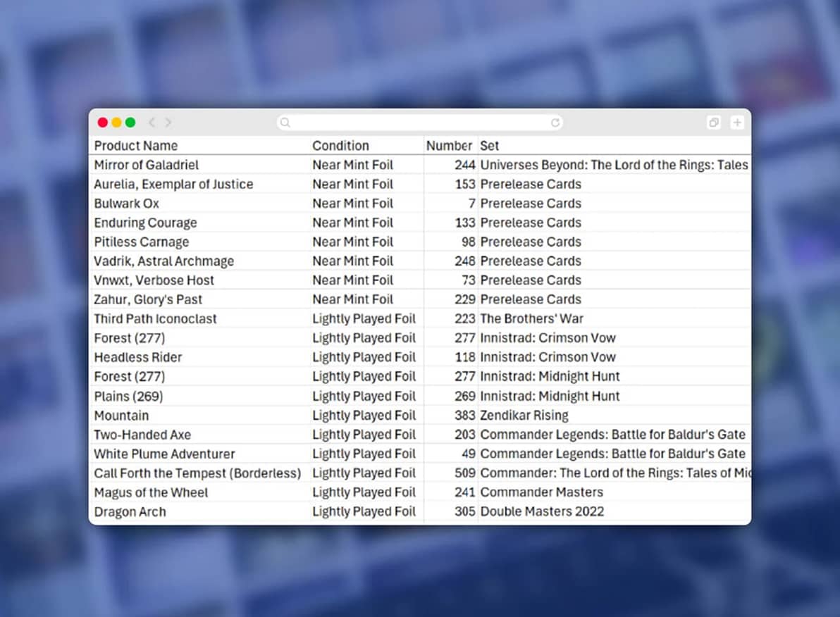840x617 pixels.
Task: Click number 133 in Enduring Courage row
Action: click(465, 223)
